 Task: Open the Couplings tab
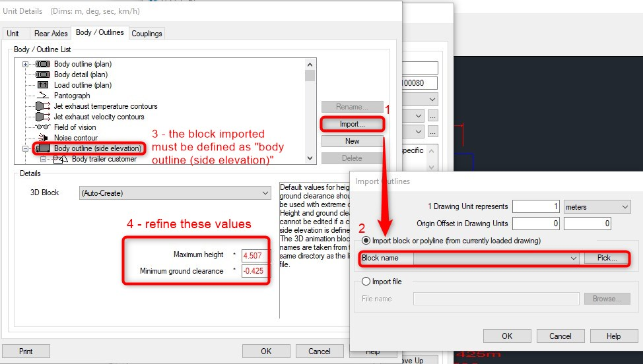point(147,34)
